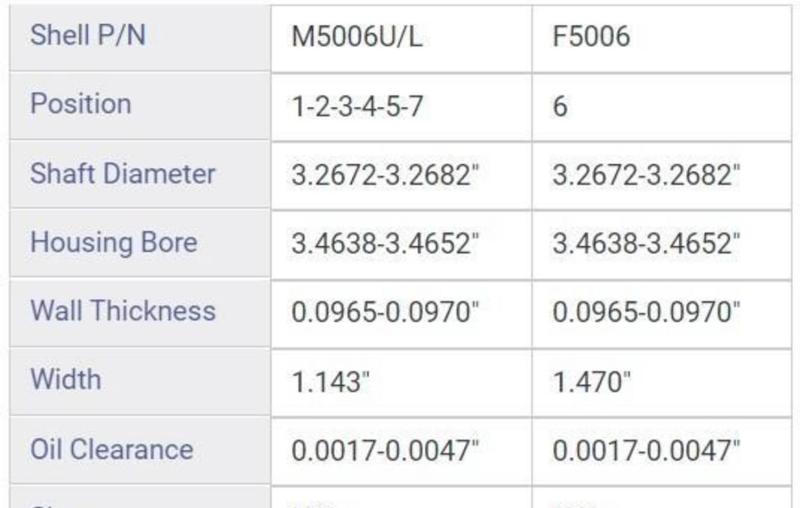Select the position 6 cell
Screen dimensions: 800x508
[x=561, y=106]
